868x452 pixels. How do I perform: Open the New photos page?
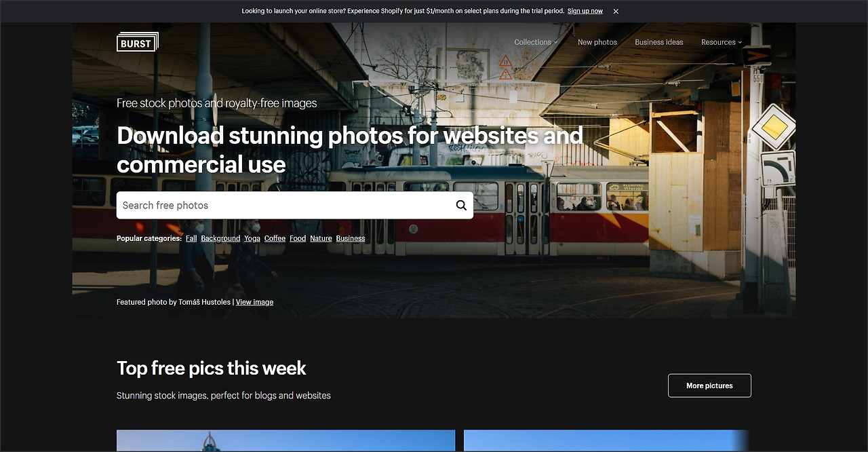tap(597, 42)
